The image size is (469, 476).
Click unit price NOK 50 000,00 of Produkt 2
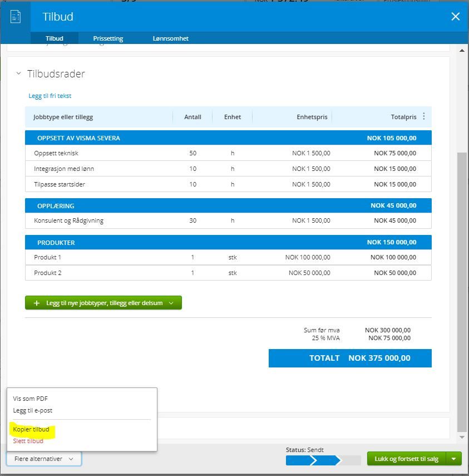tap(309, 273)
